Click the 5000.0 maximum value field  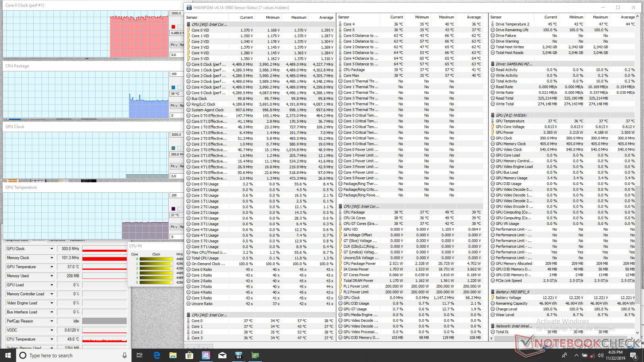coord(176,13)
